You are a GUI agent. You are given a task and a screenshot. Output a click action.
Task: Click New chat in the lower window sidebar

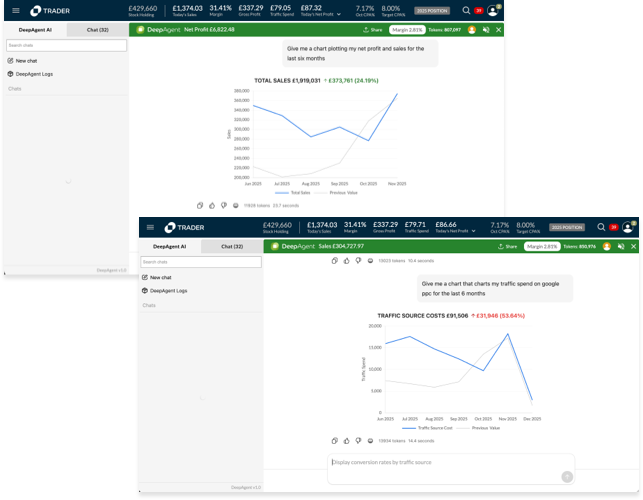click(160, 277)
